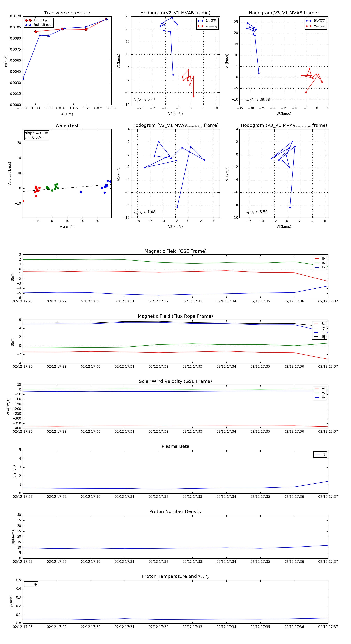Image resolution: width=351 pixels, height=644 pixels.
Task: Select the "Tp" legend entry in Proton Temperature plot
Action: pos(31,584)
